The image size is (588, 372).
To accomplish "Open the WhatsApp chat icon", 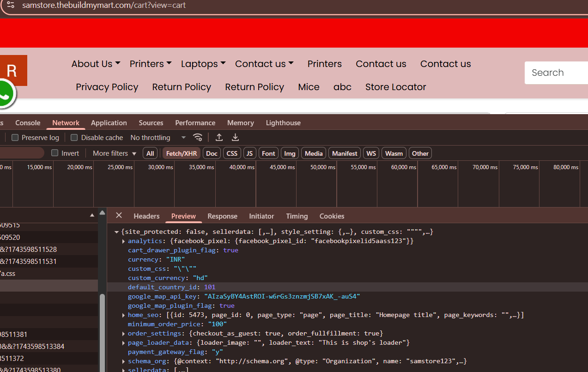I will click(4, 94).
